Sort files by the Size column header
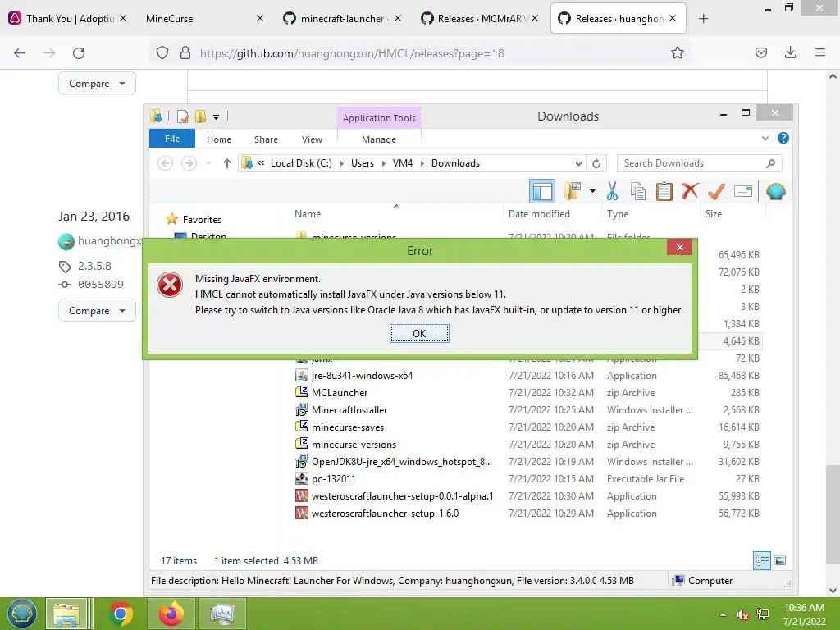The width and height of the screenshot is (840, 630). [714, 214]
